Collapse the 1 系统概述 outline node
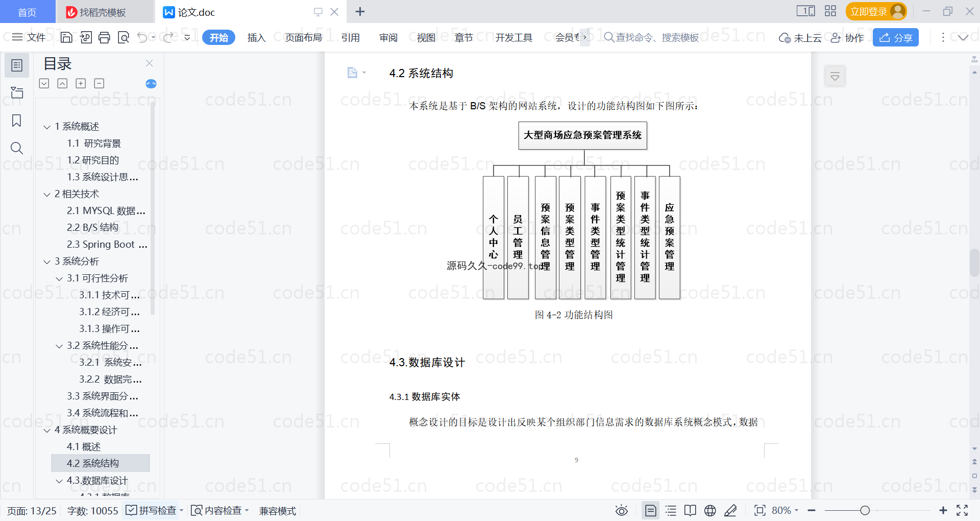Screen dimensions: 980x521 (x=47, y=127)
